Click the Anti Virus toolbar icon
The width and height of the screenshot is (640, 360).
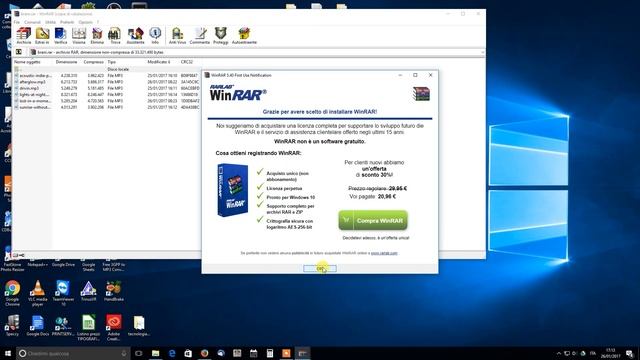click(x=177, y=36)
